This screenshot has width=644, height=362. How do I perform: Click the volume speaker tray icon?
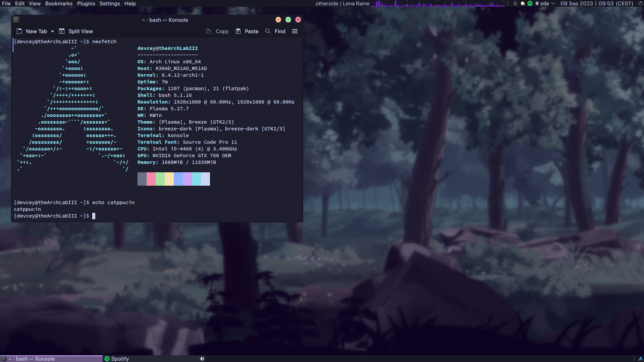click(537, 3)
